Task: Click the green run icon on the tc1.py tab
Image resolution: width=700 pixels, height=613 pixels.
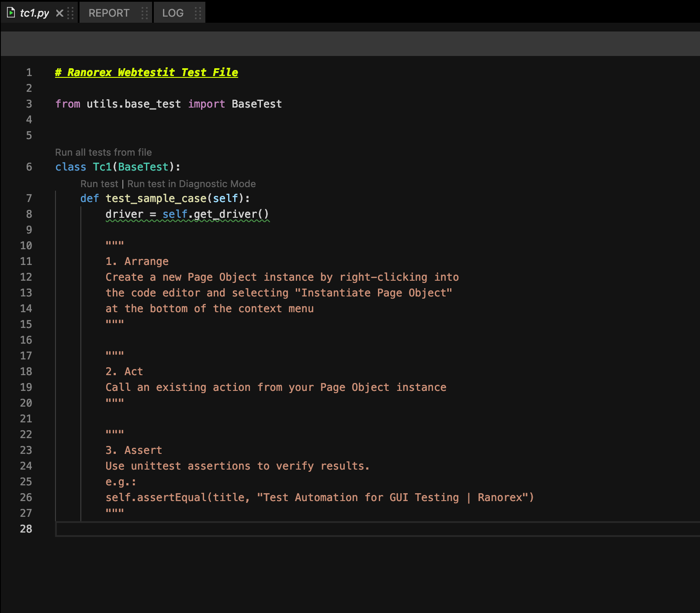Action: [12, 13]
